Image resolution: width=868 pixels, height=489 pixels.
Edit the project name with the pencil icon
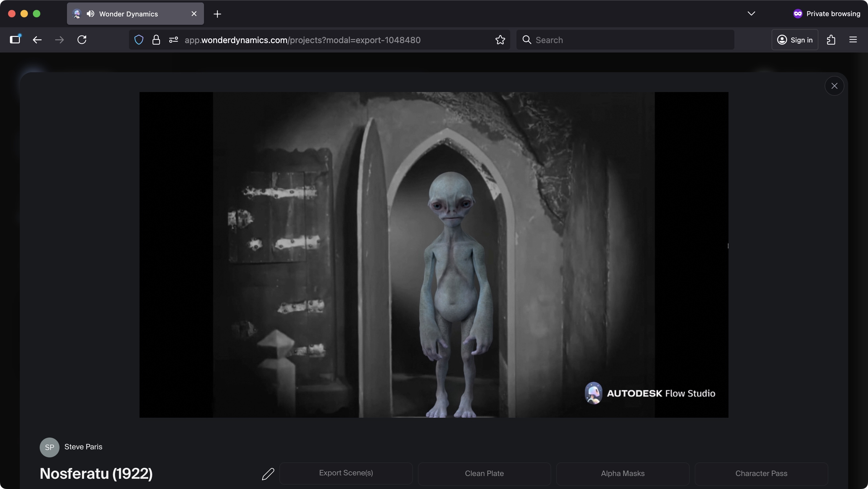(268, 474)
